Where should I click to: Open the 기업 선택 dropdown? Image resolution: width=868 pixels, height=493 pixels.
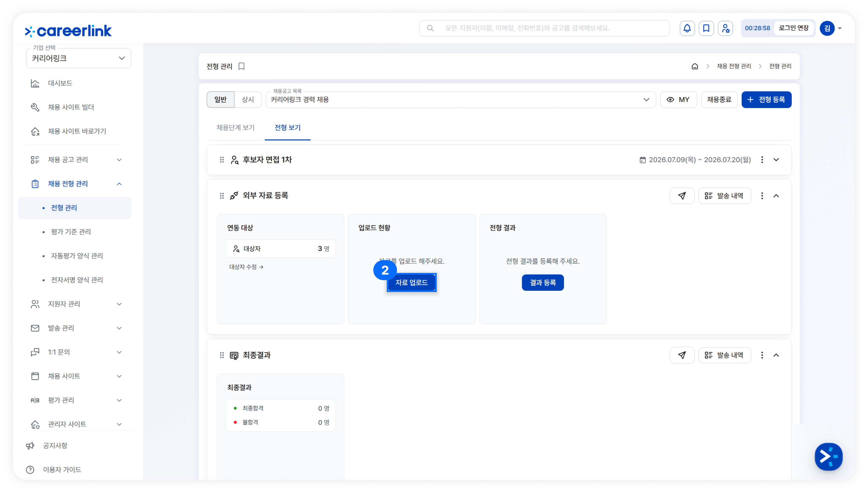click(x=78, y=58)
